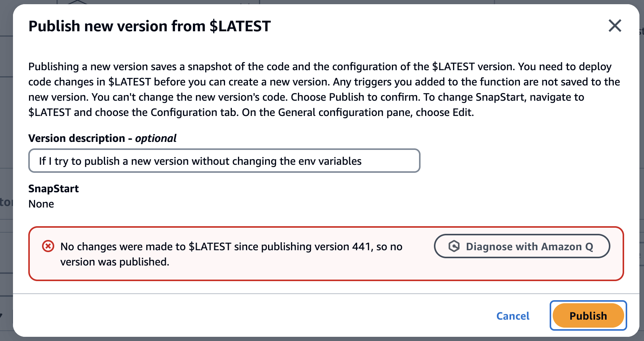
Task: Click the 'version was published.' error line
Action: click(x=115, y=262)
